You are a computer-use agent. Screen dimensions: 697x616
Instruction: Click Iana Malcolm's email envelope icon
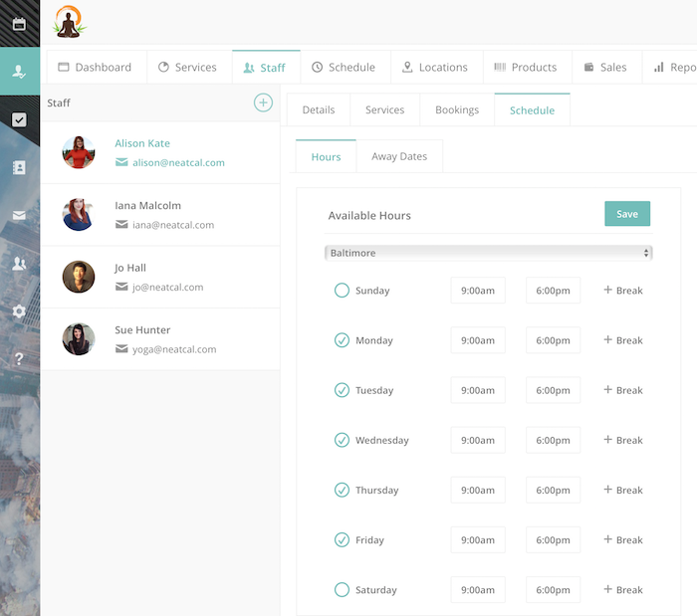121,225
